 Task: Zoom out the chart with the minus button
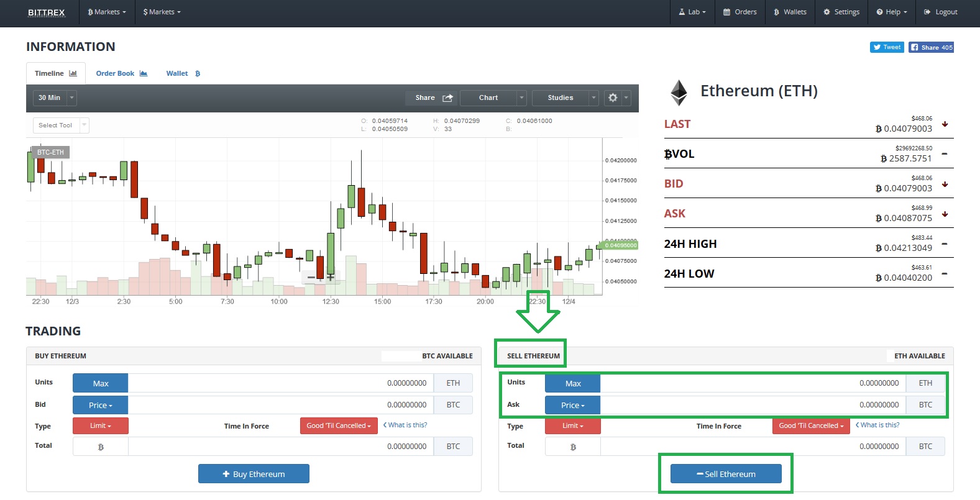pos(311,277)
